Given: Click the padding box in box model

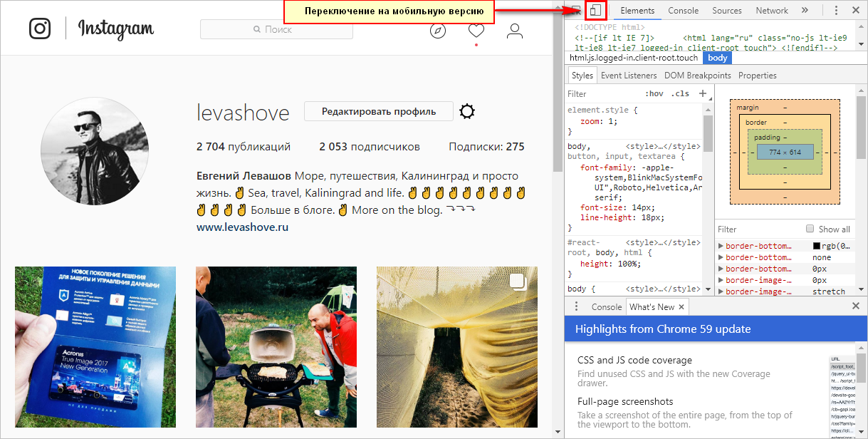Looking at the screenshot, I should 785,153.
